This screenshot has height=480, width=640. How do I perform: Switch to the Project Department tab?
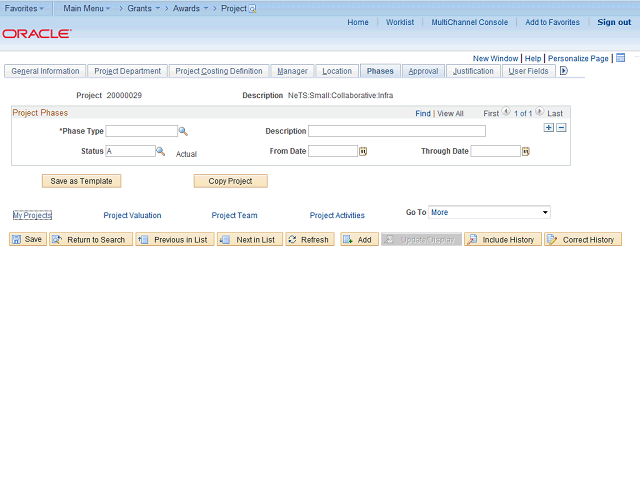pyautogui.click(x=127, y=71)
